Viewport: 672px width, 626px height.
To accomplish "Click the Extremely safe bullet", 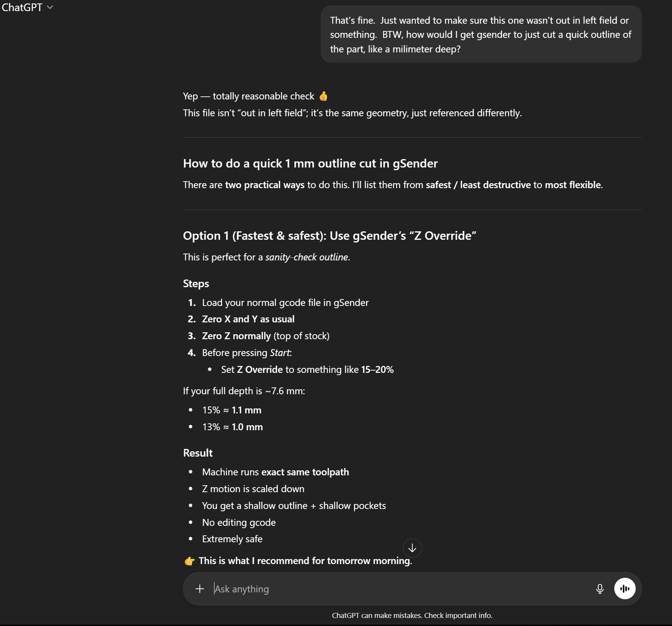I will coord(232,539).
